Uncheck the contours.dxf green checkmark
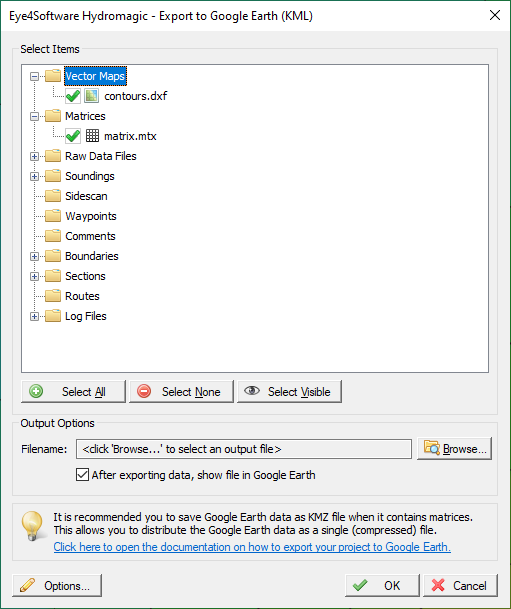This screenshot has height=609, width=511. click(73, 96)
